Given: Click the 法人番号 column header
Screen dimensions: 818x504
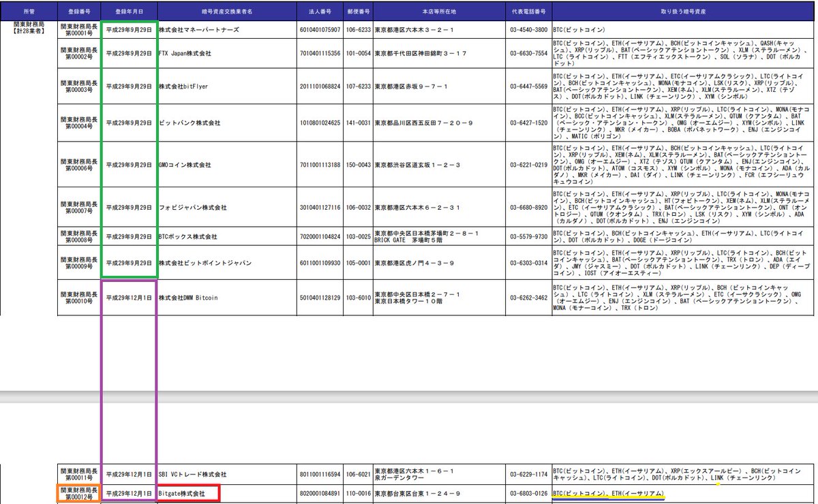Looking at the screenshot, I should point(318,12).
